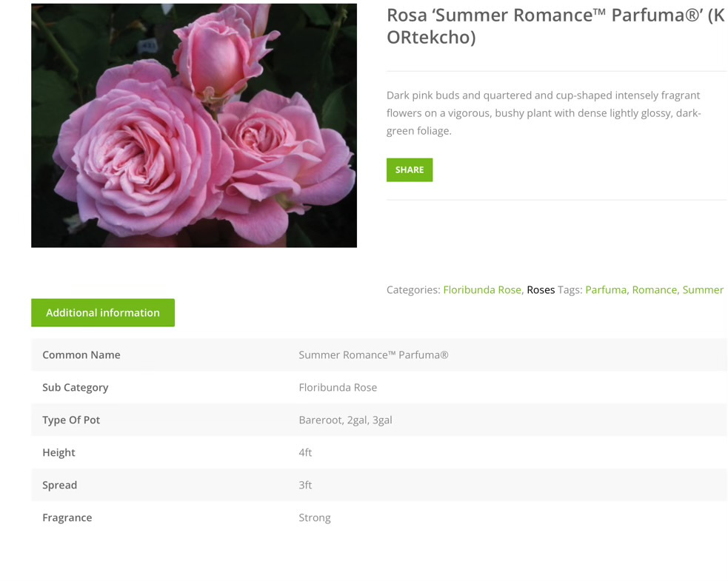
Task: Click the Strong fragrance value
Action: [x=315, y=518]
